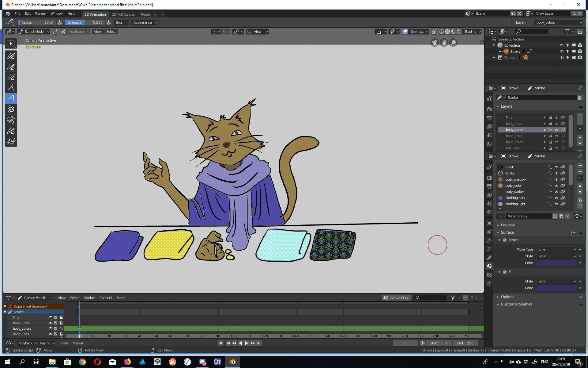Image resolution: width=588 pixels, height=368 pixels.
Task: Click the viewport camera view gizmo
Action: pos(435,43)
